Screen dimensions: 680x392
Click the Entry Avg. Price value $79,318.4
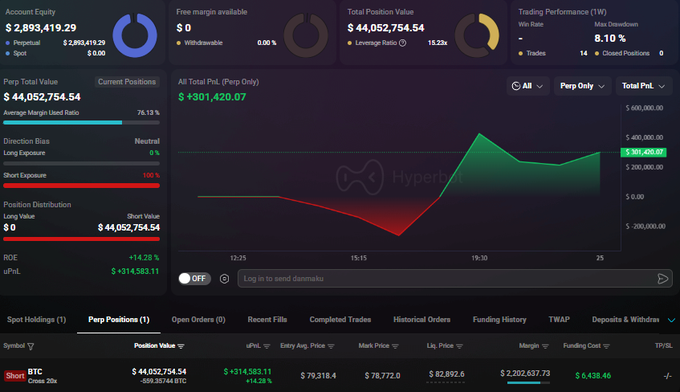pos(318,376)
